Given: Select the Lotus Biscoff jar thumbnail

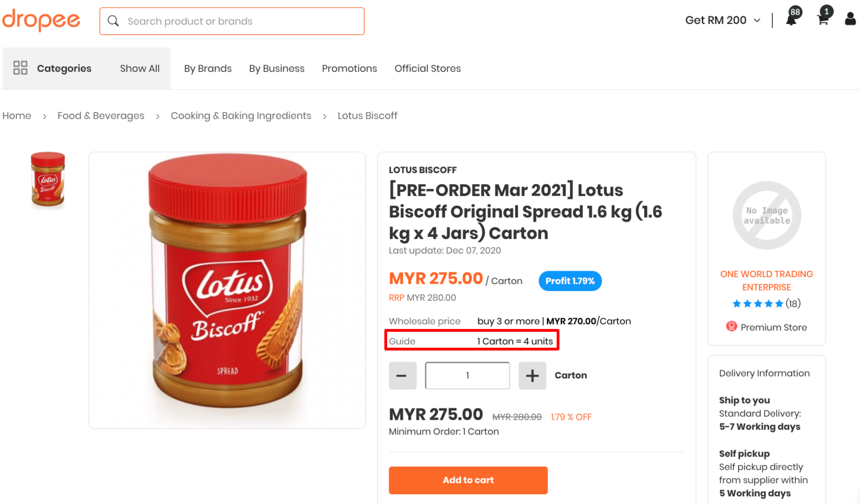Looking at the screenshot, I should pyautogui.click(x=48, y=179).
